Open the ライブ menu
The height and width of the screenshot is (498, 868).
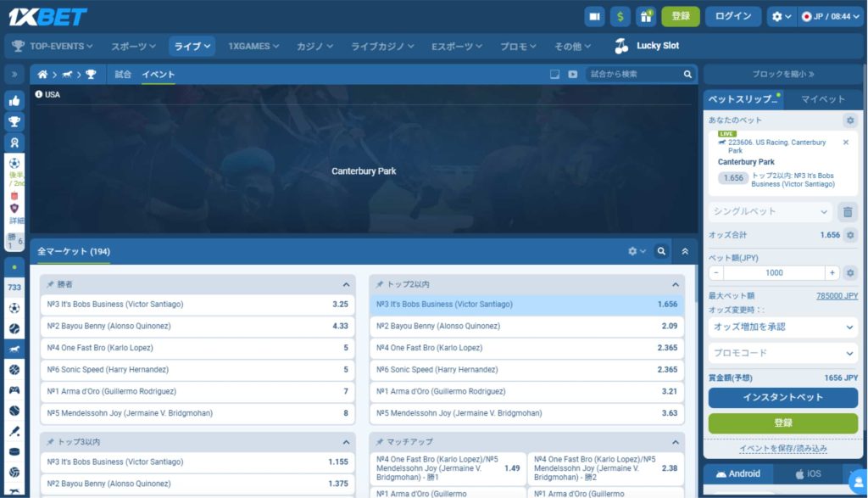(x=192, y=46)
